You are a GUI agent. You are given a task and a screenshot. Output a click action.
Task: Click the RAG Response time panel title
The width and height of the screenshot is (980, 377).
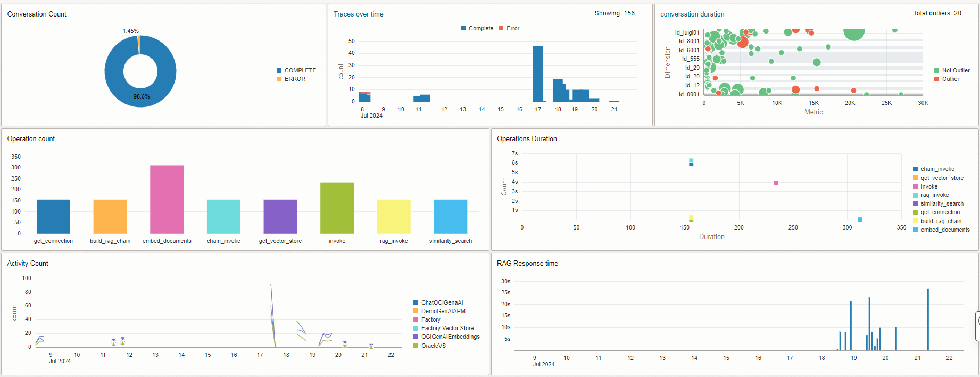(527, 264)
